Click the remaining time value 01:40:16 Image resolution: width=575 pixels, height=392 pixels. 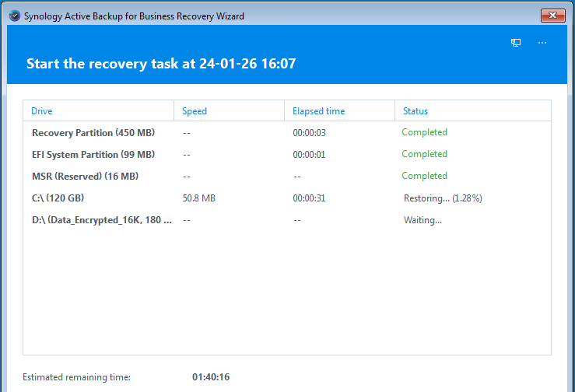point(211,377)
